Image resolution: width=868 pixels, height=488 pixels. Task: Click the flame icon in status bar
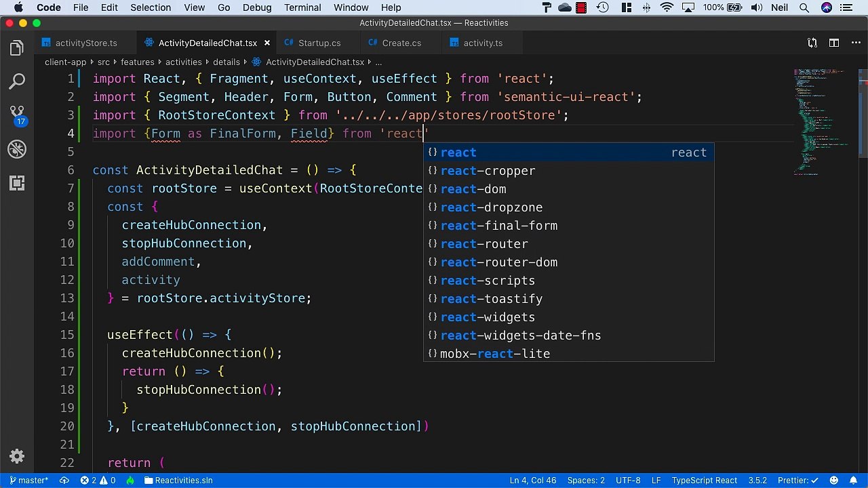point(130,481)
